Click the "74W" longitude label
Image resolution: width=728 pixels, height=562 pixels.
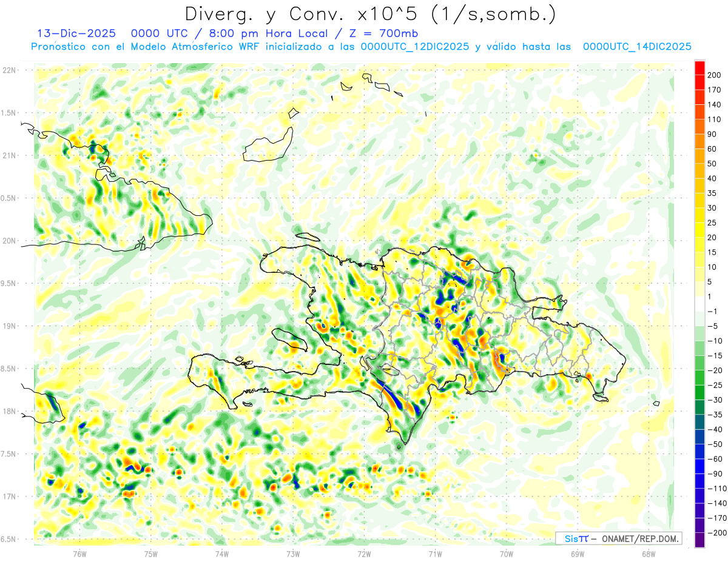pos(222,554)
